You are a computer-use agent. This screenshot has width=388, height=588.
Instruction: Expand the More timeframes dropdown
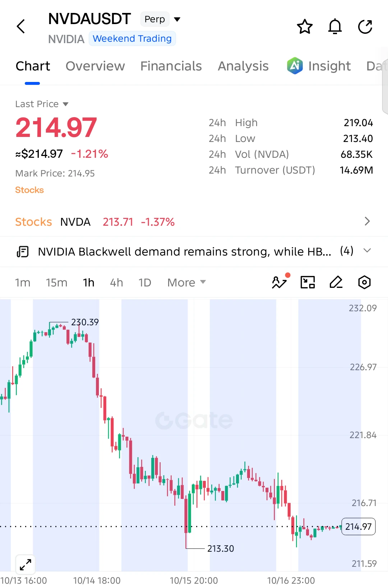click(186, 282)
